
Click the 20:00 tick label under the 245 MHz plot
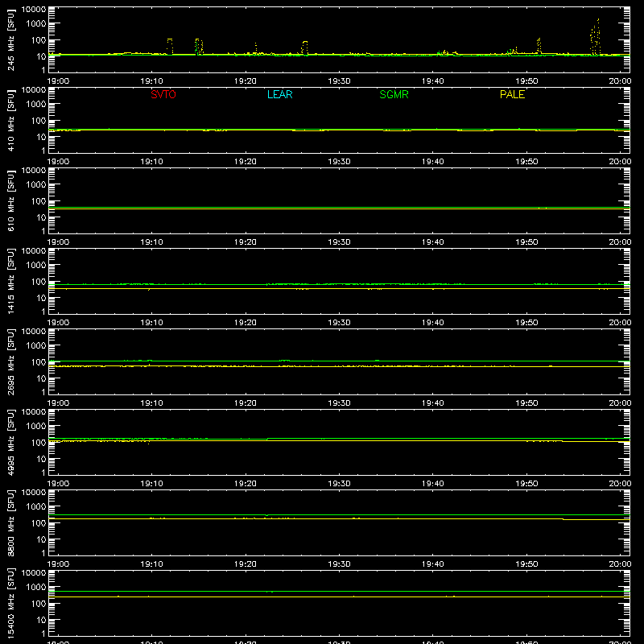pos(620,81)
